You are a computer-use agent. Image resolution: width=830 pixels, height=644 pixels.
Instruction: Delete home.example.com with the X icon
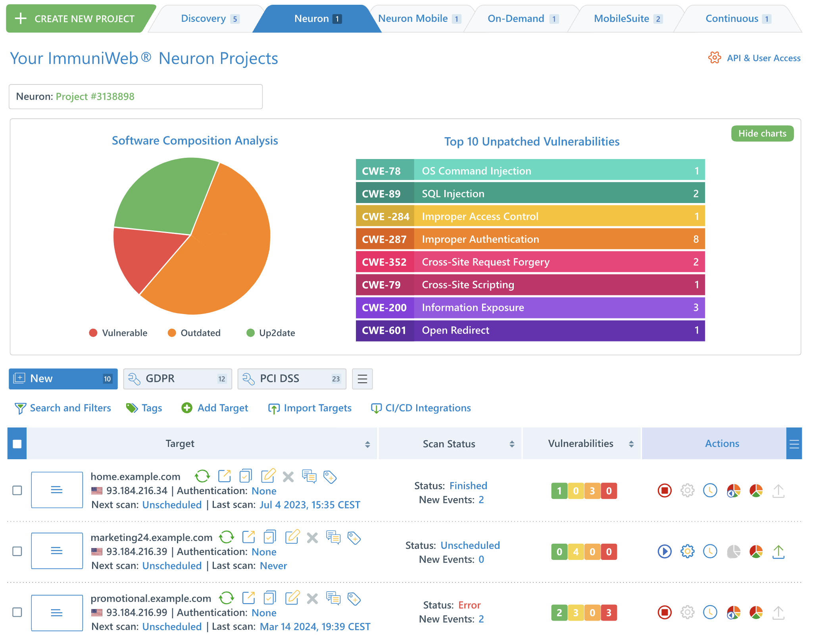point(288,477)
